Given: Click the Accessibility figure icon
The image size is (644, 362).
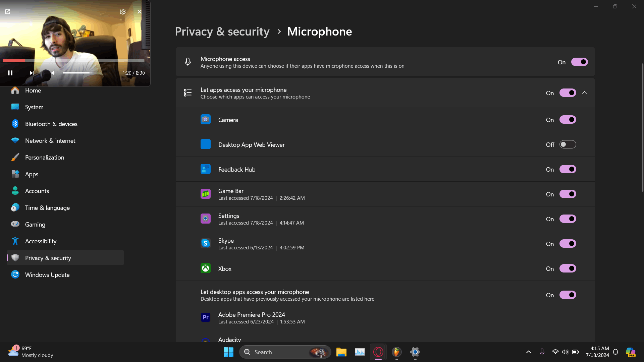Looking at the screenshot, I should [15, 241].
